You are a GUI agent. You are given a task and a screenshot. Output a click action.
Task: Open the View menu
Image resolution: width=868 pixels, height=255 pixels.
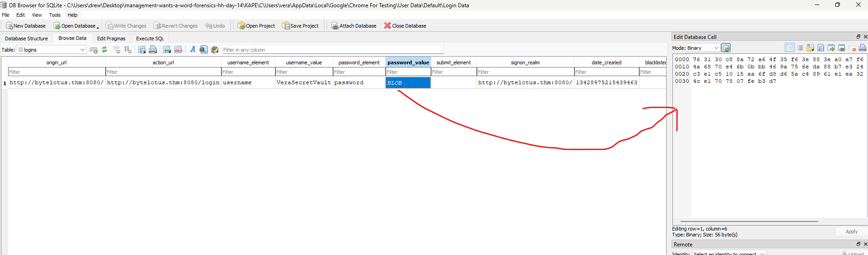[37, 15]
